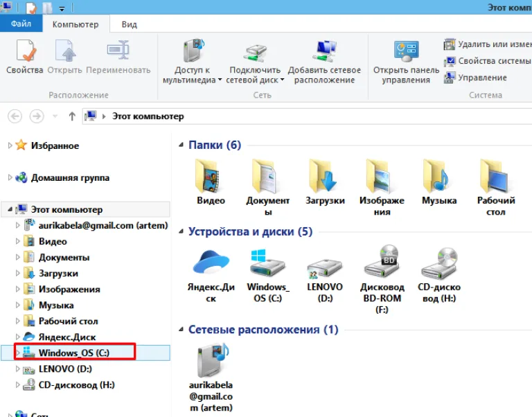
Task: Collapse Сетевые расположения (1) group
Action: tap(181, 329)
